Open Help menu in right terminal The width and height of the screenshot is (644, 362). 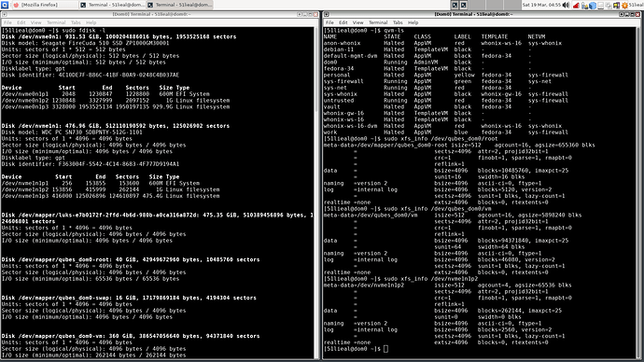413,22
